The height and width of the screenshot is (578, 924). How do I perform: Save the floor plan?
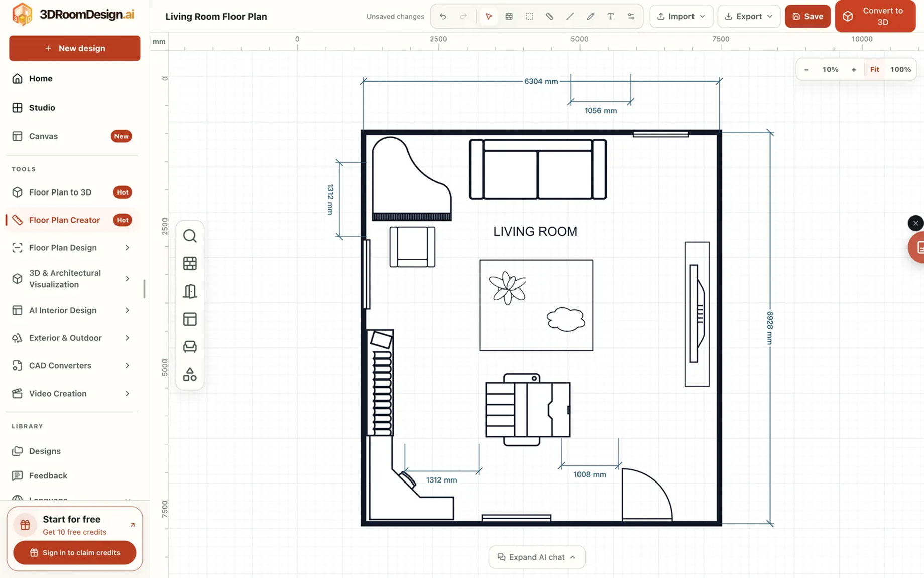click(807, 16)
